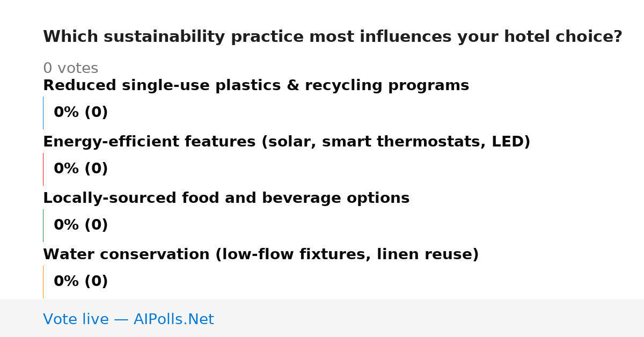Select Energy-efficient features option

(287, 142)
